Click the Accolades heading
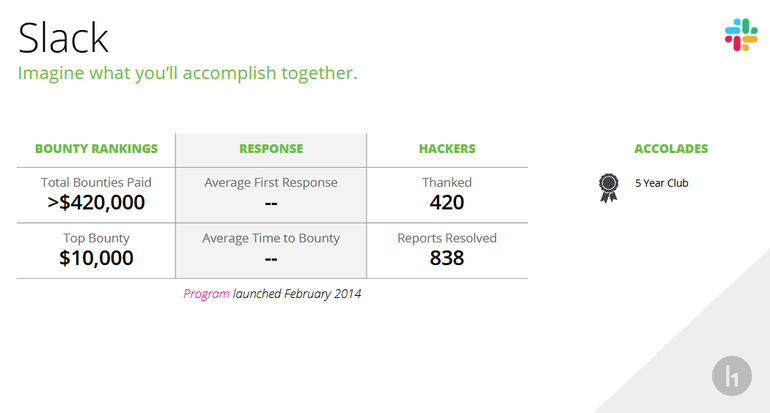Screen dimensions: 770x413 click(671, 149)
